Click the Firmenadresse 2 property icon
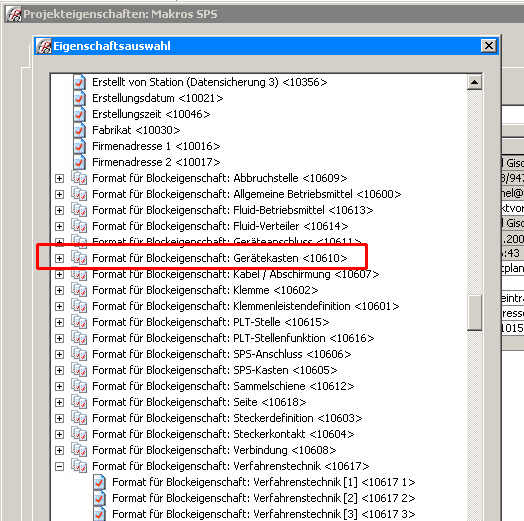This screenshot has width=524, height=521. 79,162
